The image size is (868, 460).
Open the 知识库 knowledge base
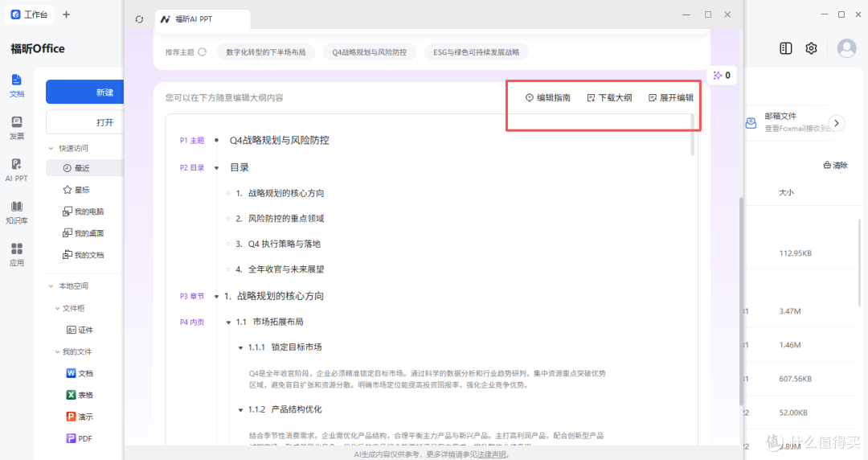tap(17, 213)
